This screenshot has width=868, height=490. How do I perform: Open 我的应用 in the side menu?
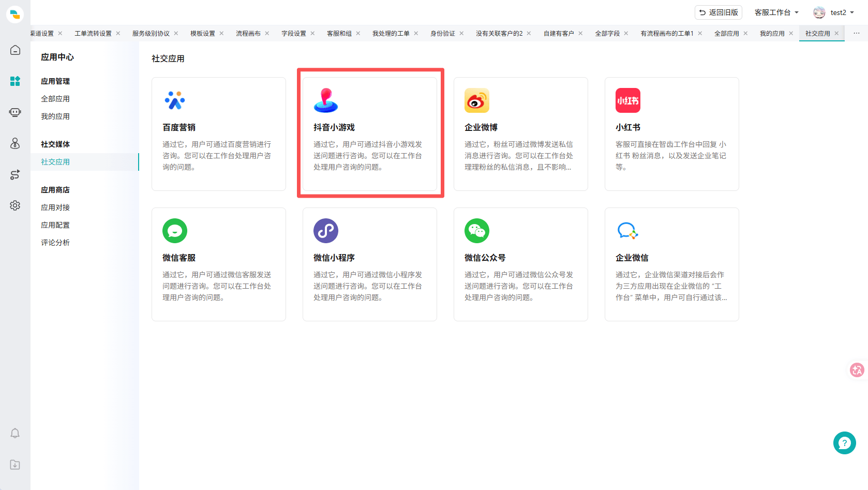click(55, 116)
